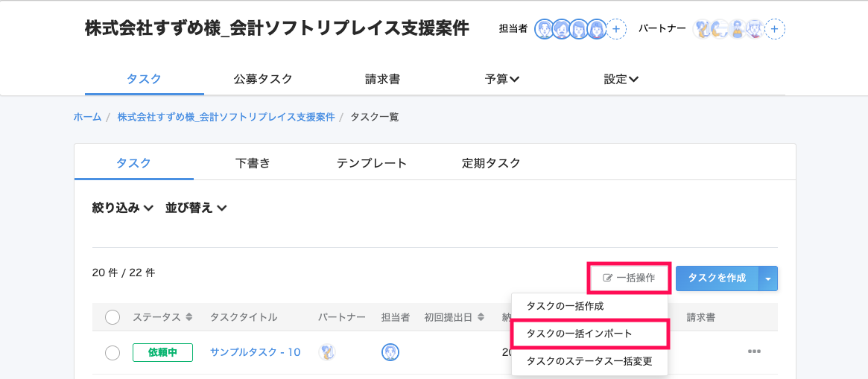The height and width of the screenshot is (379, 868).
Task: Click partner avatar in サンプルタスク - 10 row
Action: coord(327,352)
